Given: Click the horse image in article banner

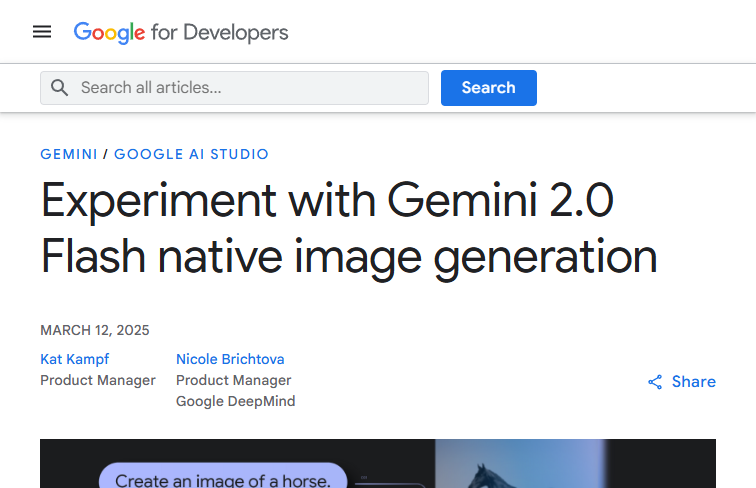Looking at the screenshot, I should click(520, 463).
